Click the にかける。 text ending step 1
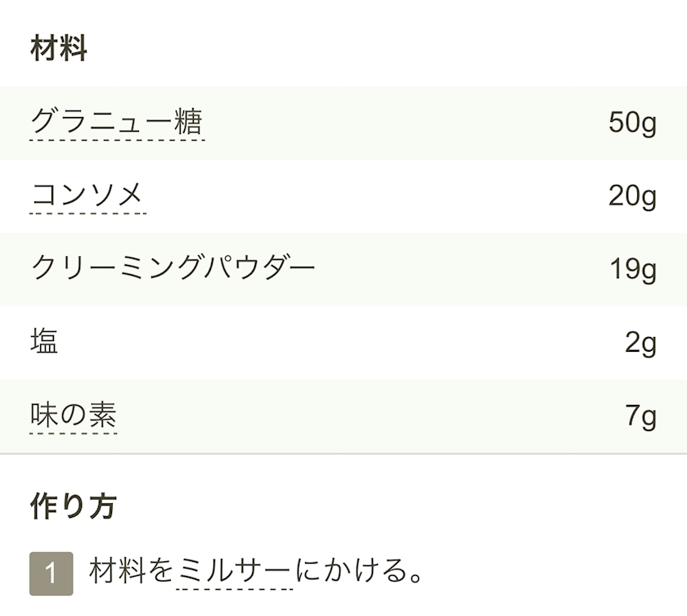 point(360,571)
